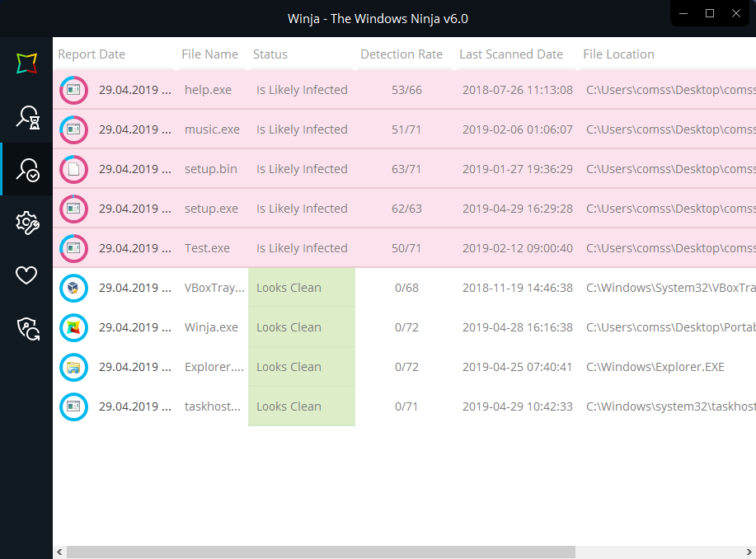Click Is Likely Infected status for setup.bin

pyautogui.click(x=302, y=169)
